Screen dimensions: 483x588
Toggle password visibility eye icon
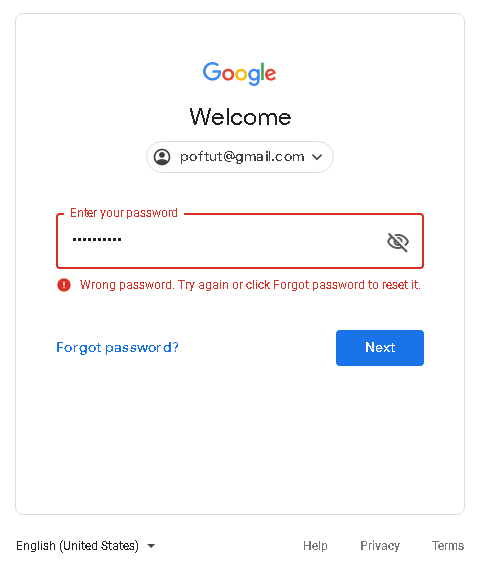398,242
